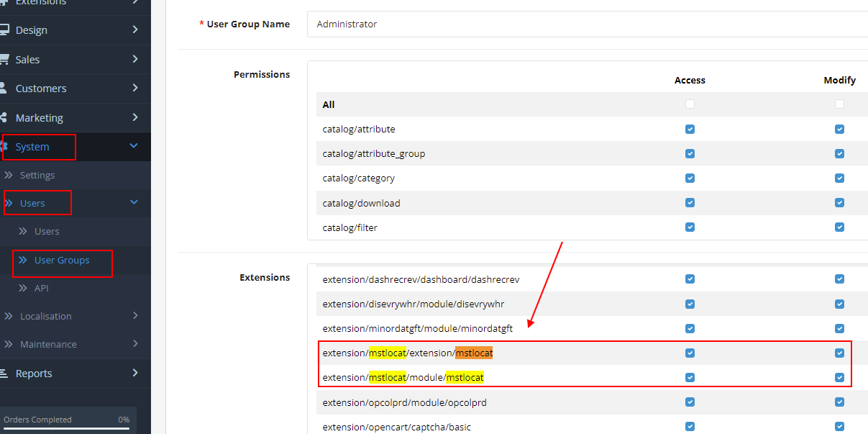Uncheck Modify for extension/opcolprd/module/opcolprd
This screenshot has width=868, height=434.
(839, 402)
